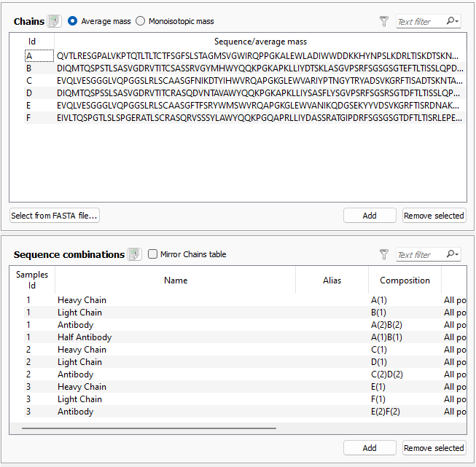The height and width of the screenshot is (467, 476).
Task: Select the Monoisotopic mass option
Action: pos(141,21)
